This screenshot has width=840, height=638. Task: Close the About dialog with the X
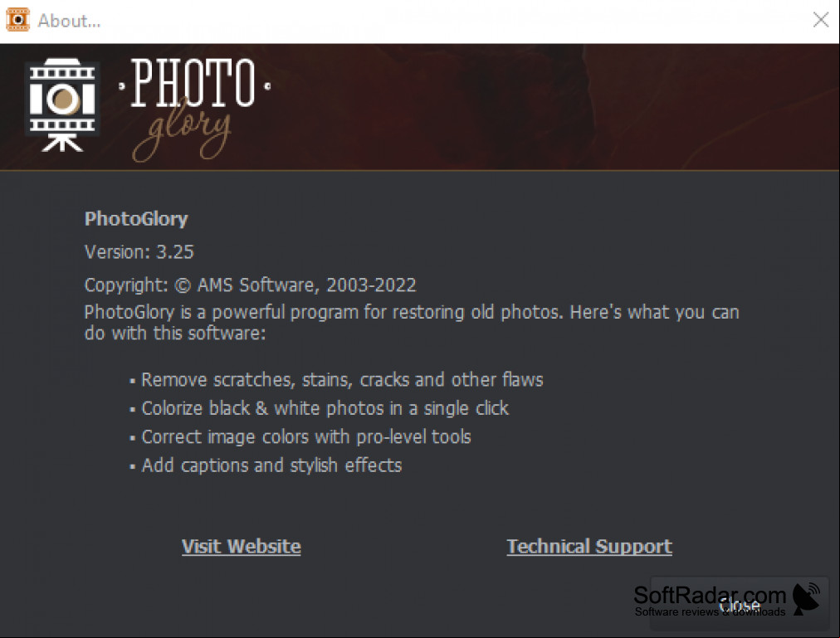click(x=820, y=20)
